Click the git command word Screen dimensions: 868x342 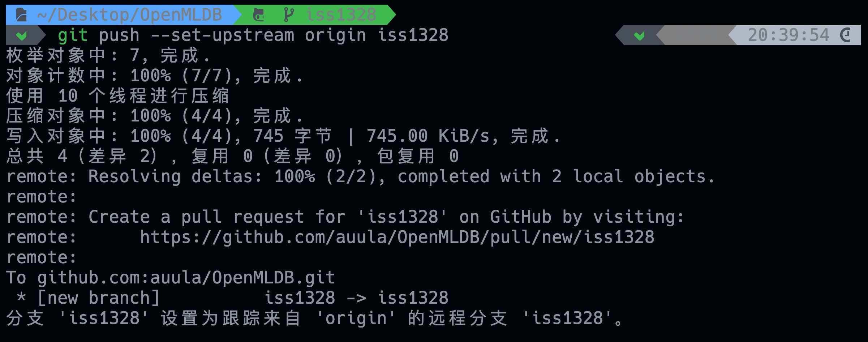click(73, 36)
